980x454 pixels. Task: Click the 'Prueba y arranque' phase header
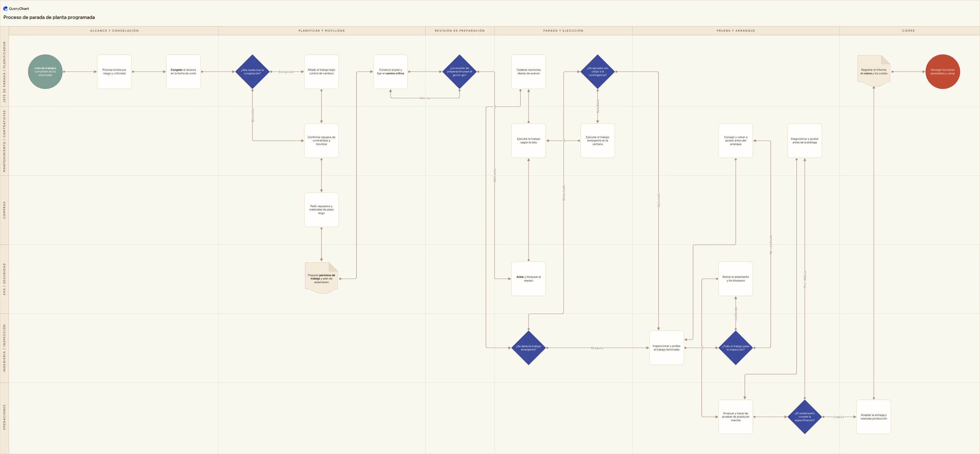click(x=736, y=30)
